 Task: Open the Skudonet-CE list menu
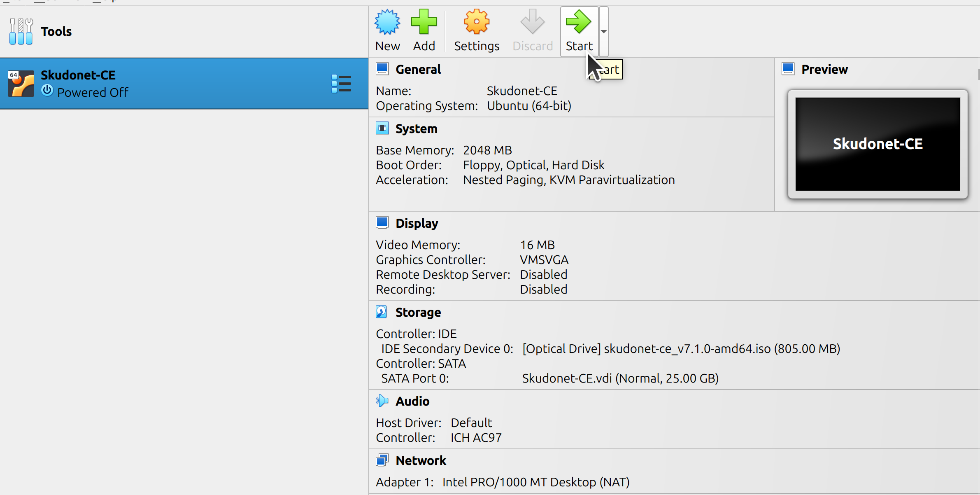(x=341, y=84)
